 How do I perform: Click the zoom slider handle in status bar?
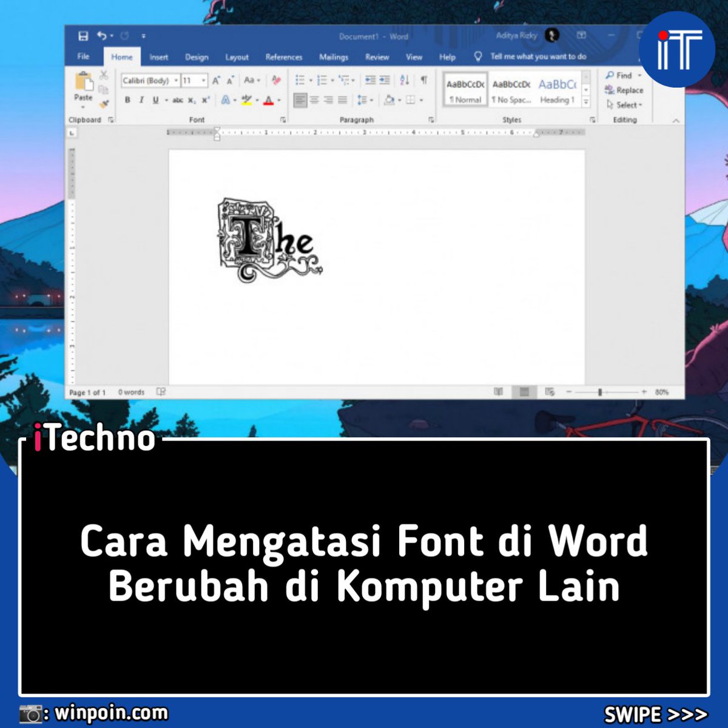pyautogui.click(x=599, y=393)
